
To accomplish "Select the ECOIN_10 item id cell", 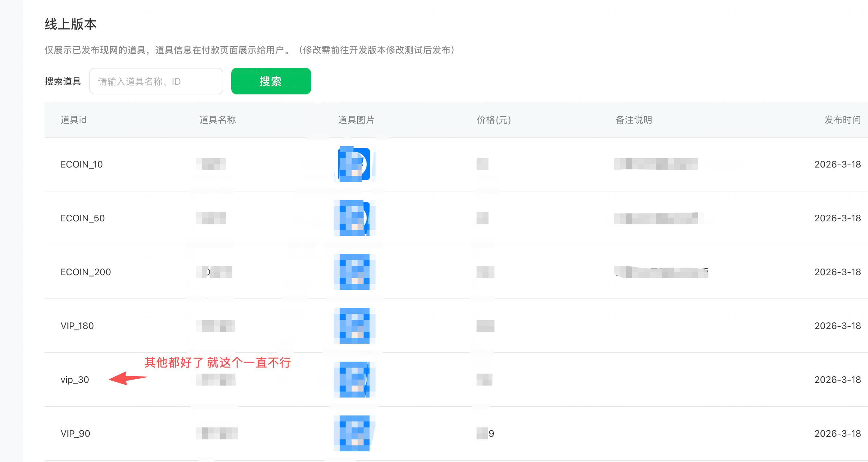I will pyautogui.click(x=81, y=165).
